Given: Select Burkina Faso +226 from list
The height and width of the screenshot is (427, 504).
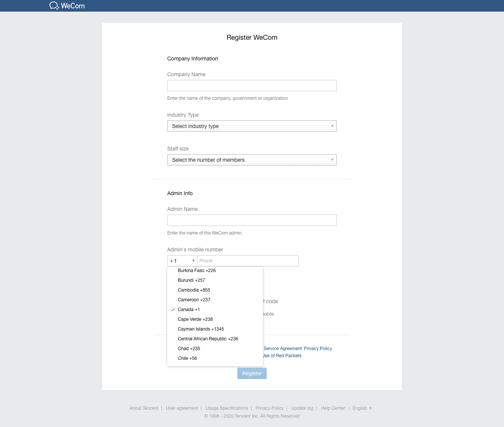Looking at the screenshot, I should pyautogui.click(x=215, y=271).
